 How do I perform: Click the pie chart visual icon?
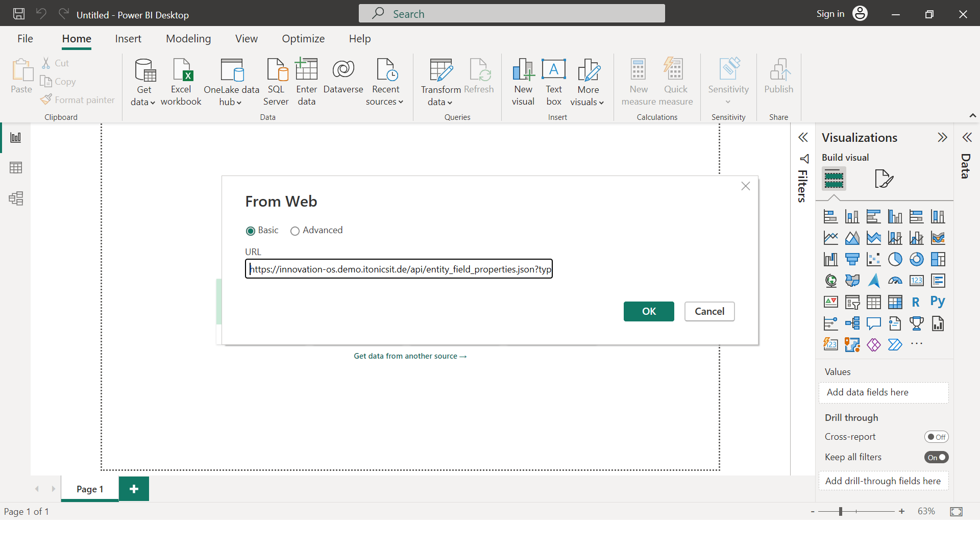[895, 259]
